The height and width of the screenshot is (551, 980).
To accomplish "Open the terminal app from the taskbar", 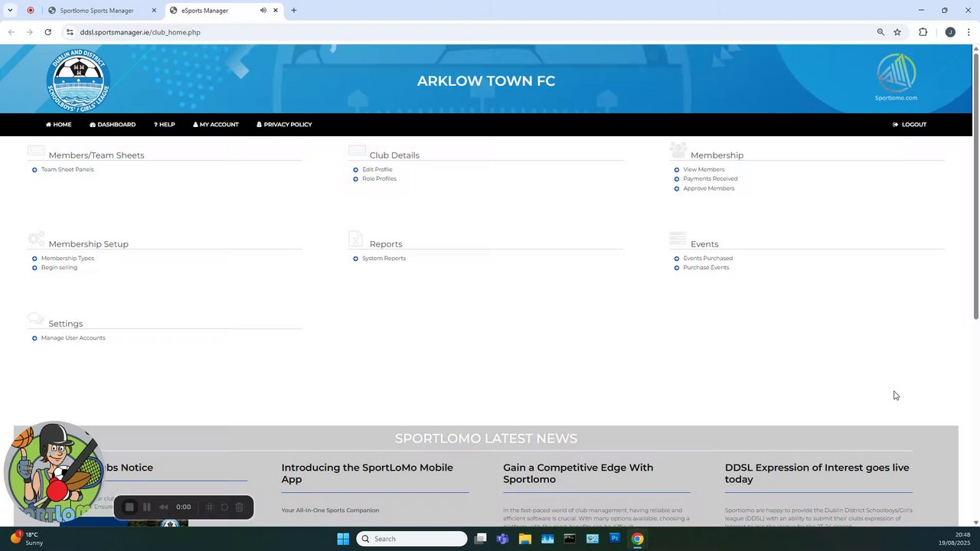I will 570,539.
